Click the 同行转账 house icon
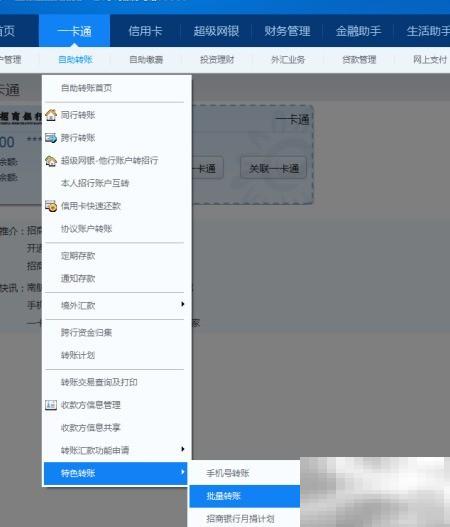The width and height of the screenshot is (450, 527). pyautogui.click(x=51, y=115)
